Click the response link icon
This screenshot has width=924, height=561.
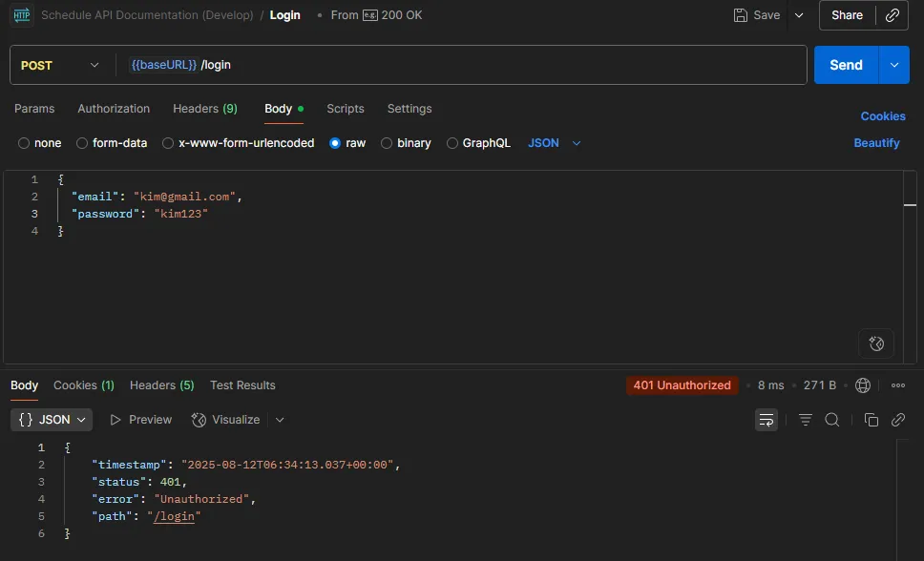tap(897, 420)
